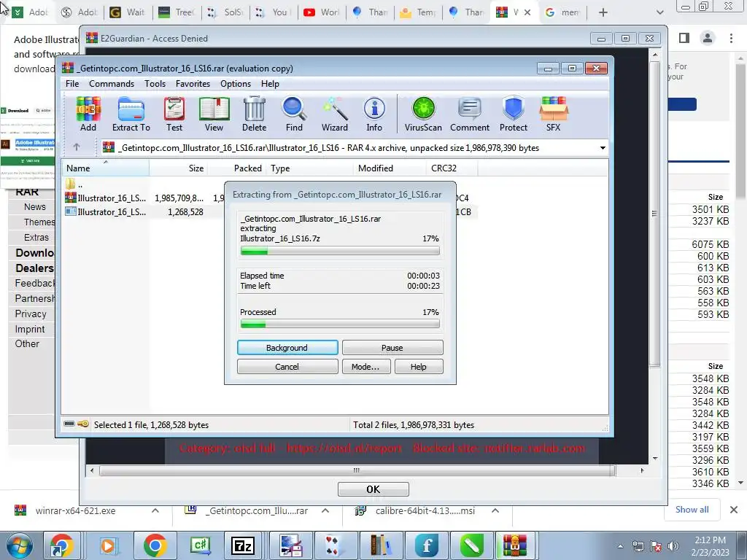Click the E2Guardian horizontal scrollbar

point(357,470)
